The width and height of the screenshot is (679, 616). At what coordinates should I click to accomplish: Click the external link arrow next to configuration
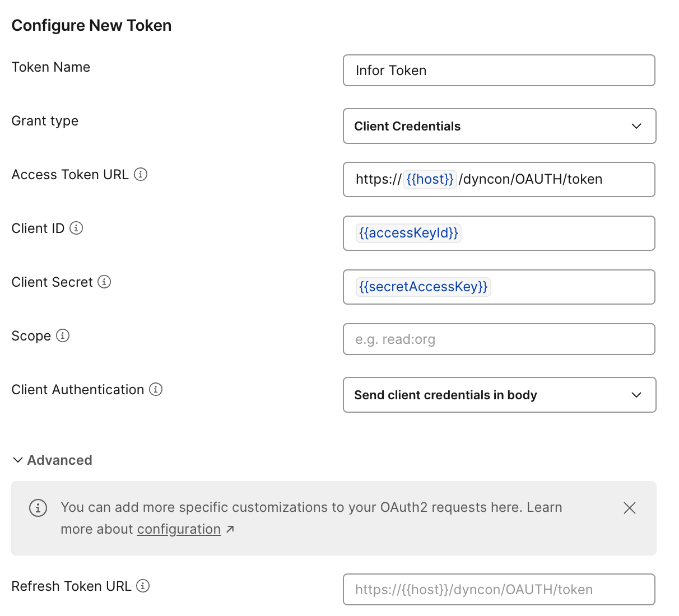pos(230,528)
